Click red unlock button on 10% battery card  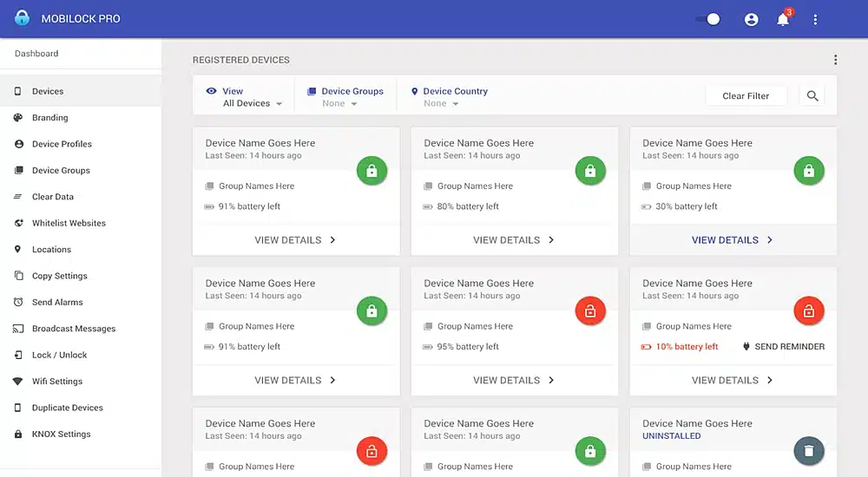(x=809, y=311)
